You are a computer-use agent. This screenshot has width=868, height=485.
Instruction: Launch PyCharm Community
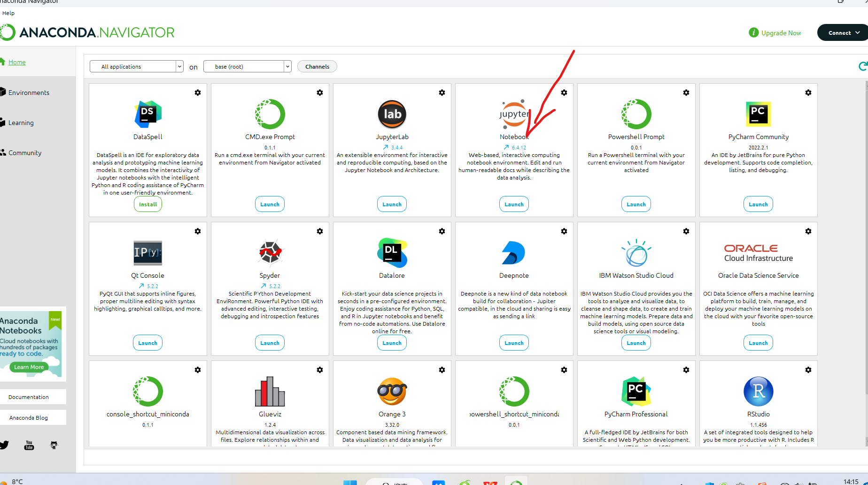759,204
